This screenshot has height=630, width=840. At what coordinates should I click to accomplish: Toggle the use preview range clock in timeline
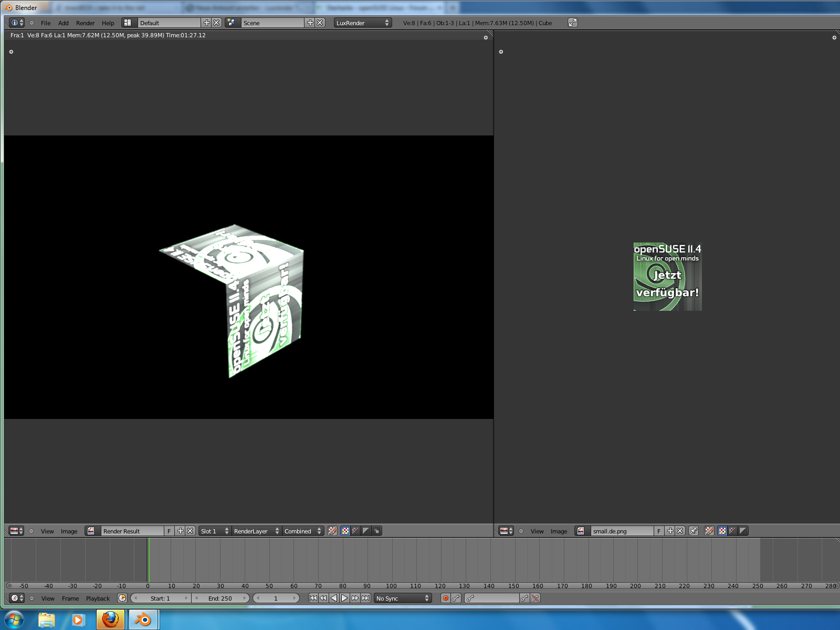pyautogui.click(x=122, y=598)
